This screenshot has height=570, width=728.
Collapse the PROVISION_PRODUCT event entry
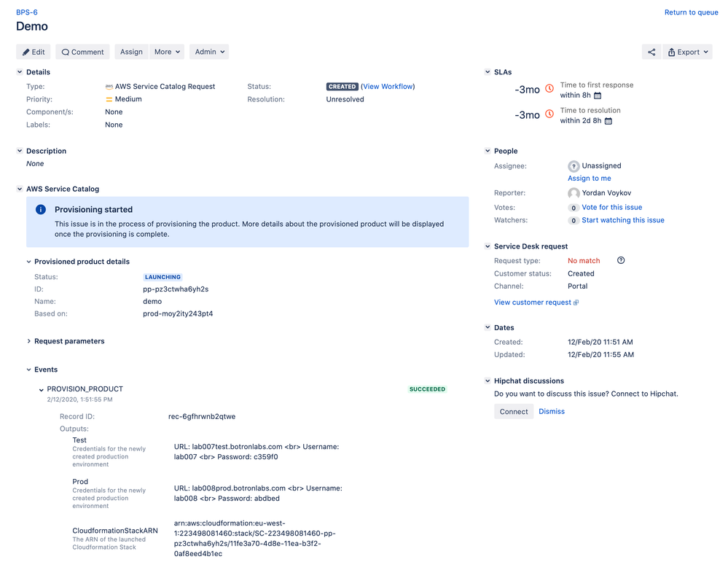(x=42, y=389)
